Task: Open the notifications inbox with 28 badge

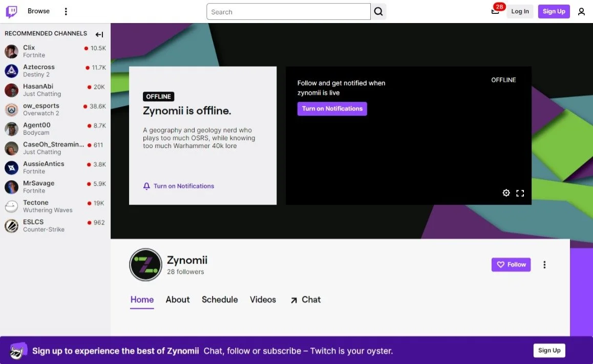Action: pos(495,10)
